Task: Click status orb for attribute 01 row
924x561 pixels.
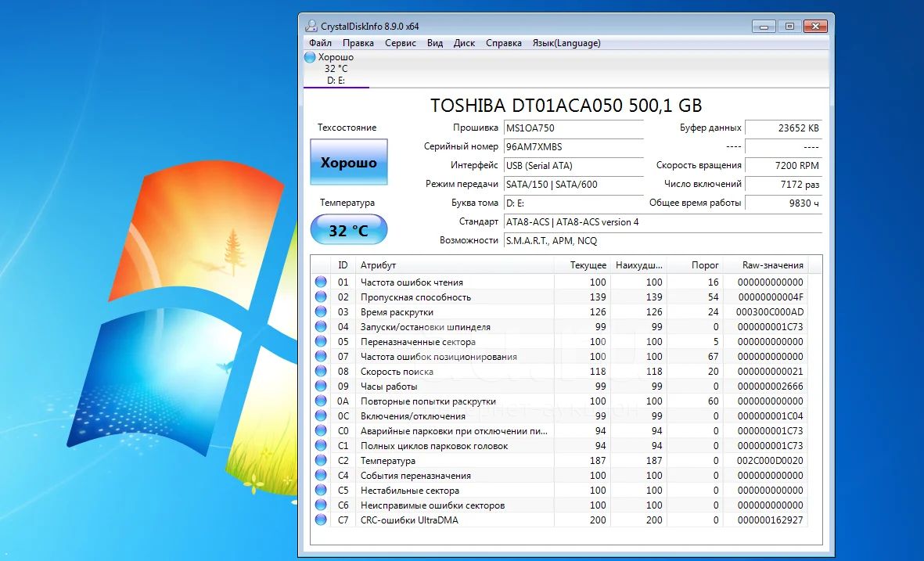Action: (x=321, y=282)
